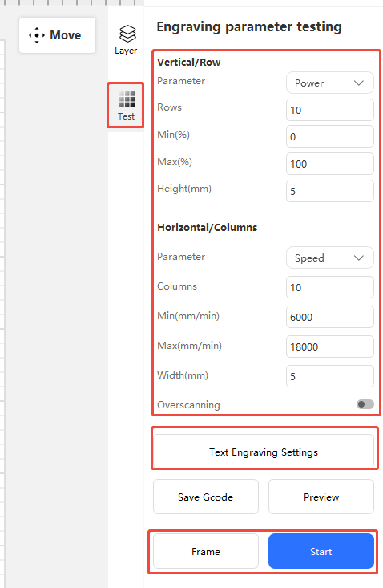
Task: Select the Width(mm) input field
Action: click(x=330, y=376)
